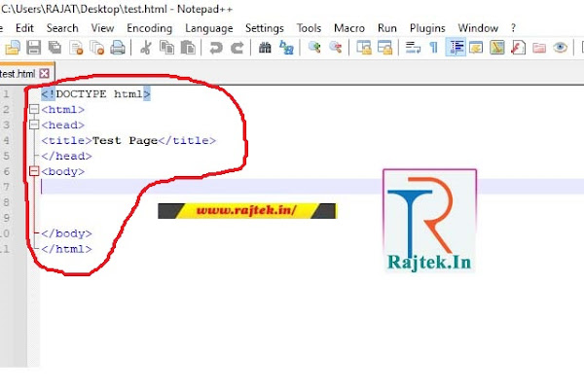Collapse the <head> fold marker
Viewport: 584px width, 392px height.
34,125
